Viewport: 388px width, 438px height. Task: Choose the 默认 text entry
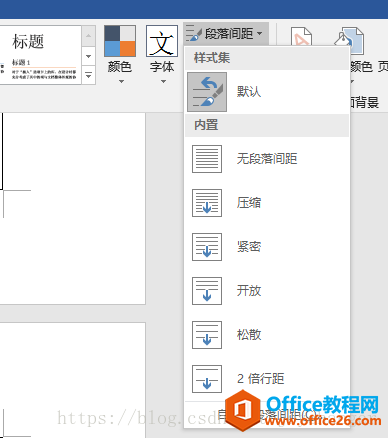pyautogui.click(x=249, y=92)
